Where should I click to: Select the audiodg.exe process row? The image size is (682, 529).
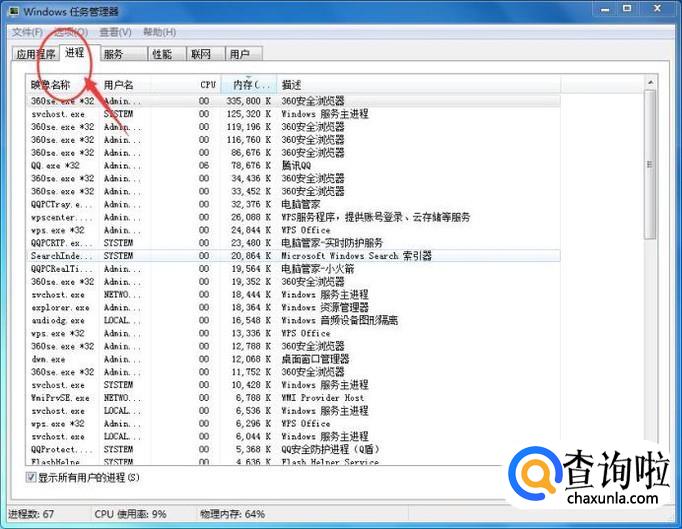point(293,320)
